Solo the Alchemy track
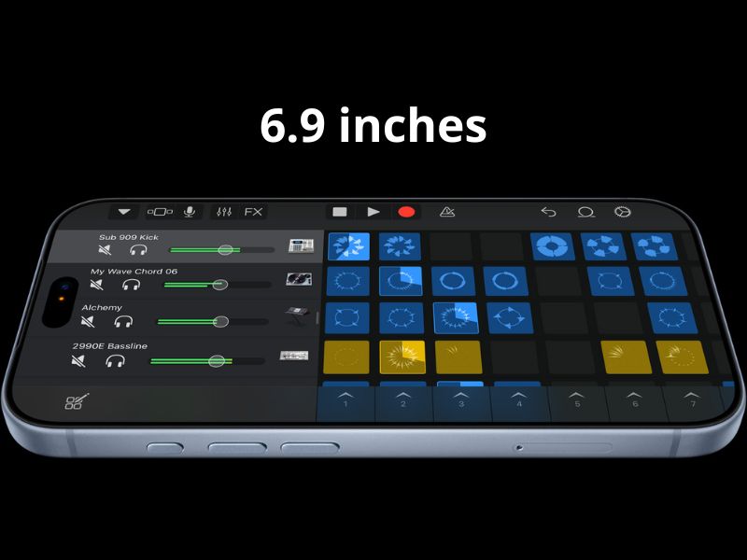 click(123, 322)
